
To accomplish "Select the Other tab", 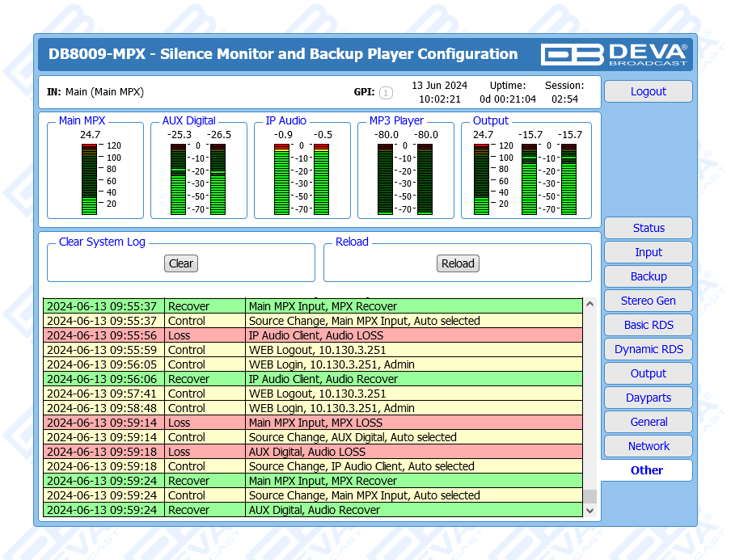I will pyautogui.click(x=646, y=470).
